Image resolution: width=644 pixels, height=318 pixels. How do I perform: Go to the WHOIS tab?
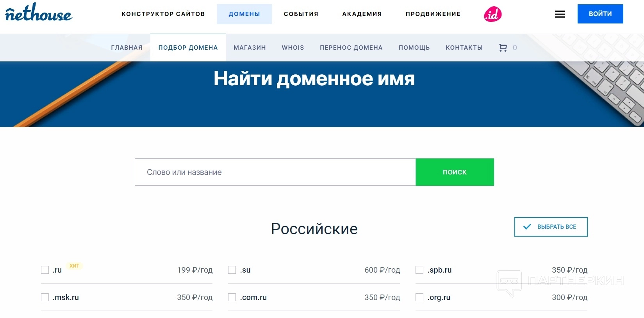click(x=293, y=48)
